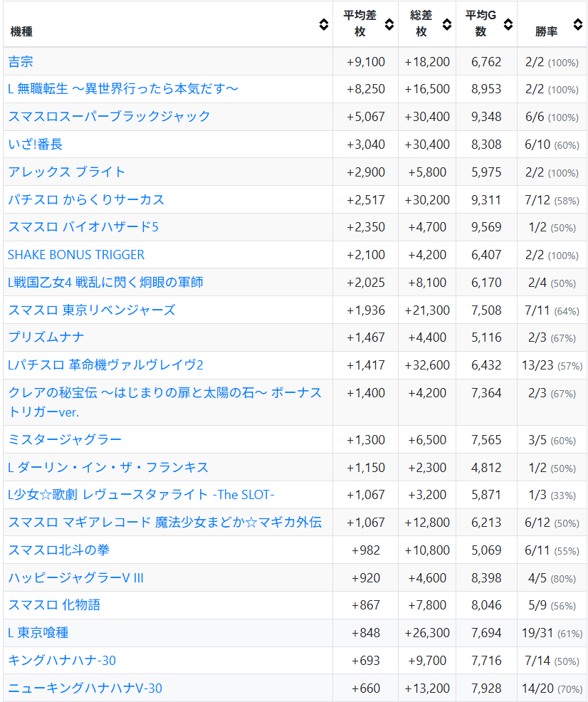Select the +8,100 total value cell

(x=427, y=283)
